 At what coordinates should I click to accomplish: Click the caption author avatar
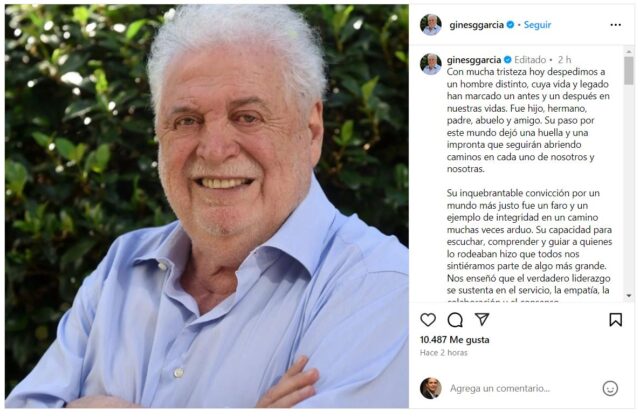point(431,64)
